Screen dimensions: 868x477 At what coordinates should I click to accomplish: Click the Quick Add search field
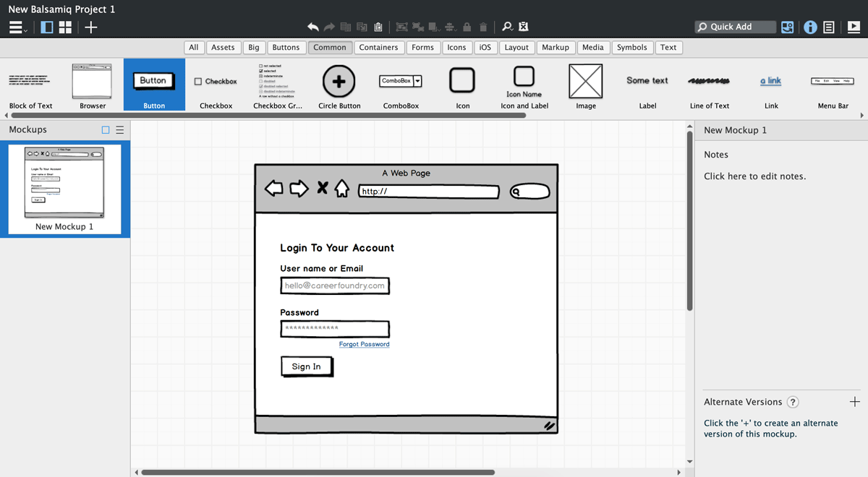[735, 26]
